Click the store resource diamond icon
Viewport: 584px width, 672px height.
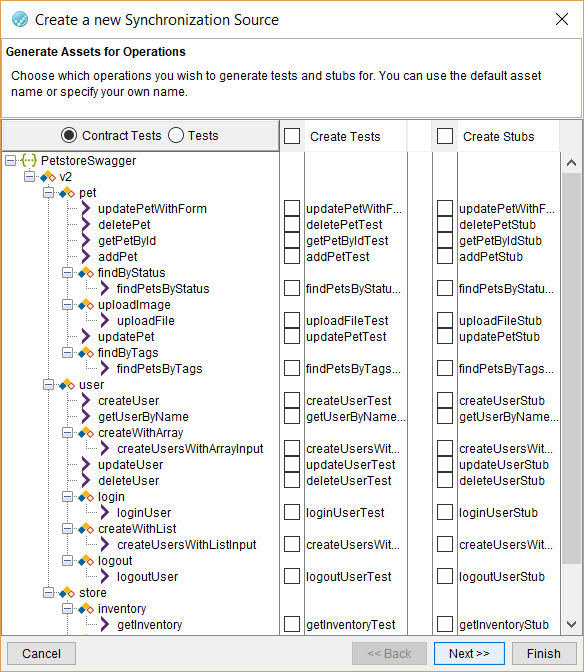67,593
